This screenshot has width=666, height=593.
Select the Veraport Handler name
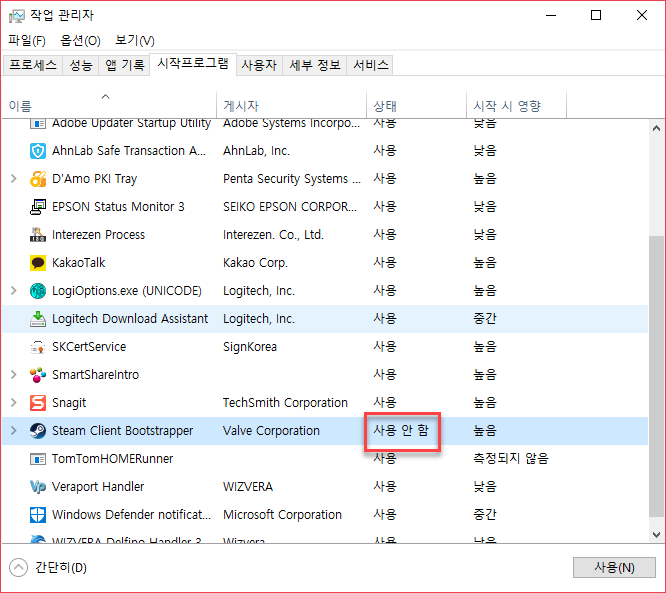[98, 487]
